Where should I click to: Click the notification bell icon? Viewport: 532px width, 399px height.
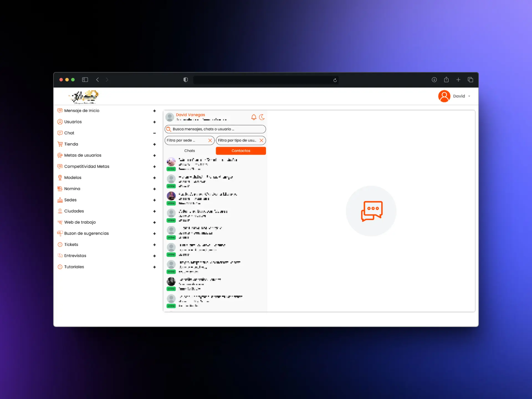point(254,117)
